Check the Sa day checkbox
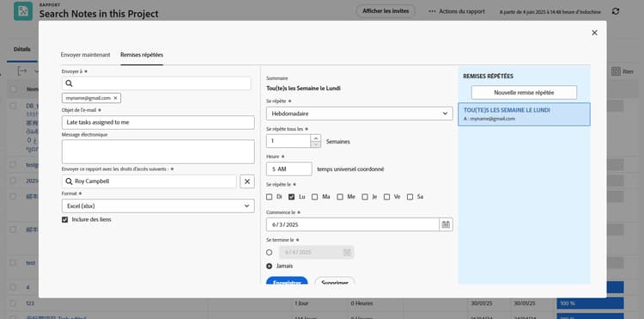Viewport: 644px width, 319px height. pos(410,197)
